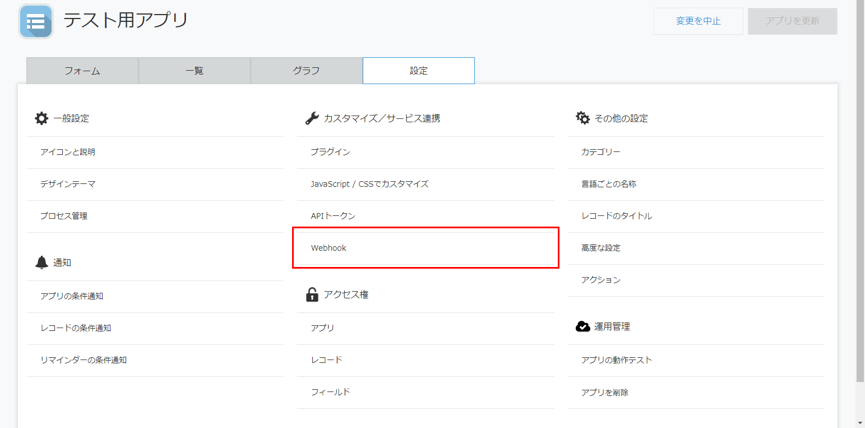
Task: Click the padlock icon beside アクセス権
Action: [x=312, y=295]
